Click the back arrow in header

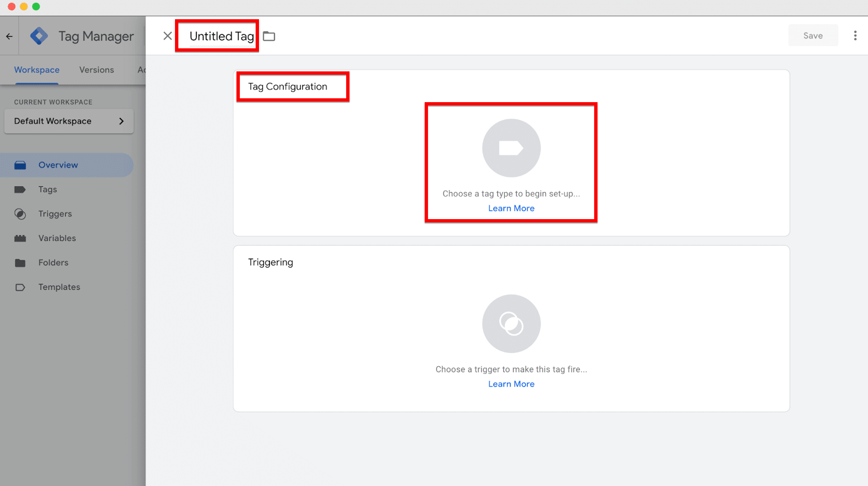tap(9, 36)
